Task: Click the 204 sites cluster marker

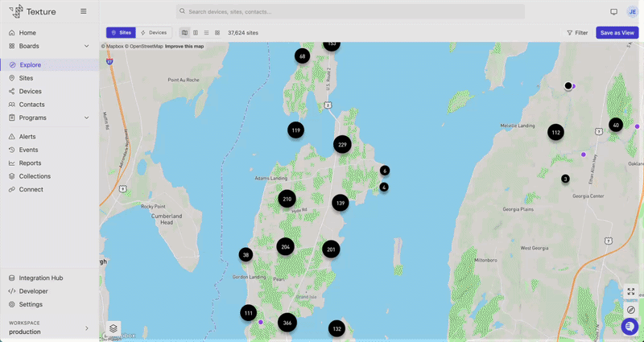Action: coord(286,247)
